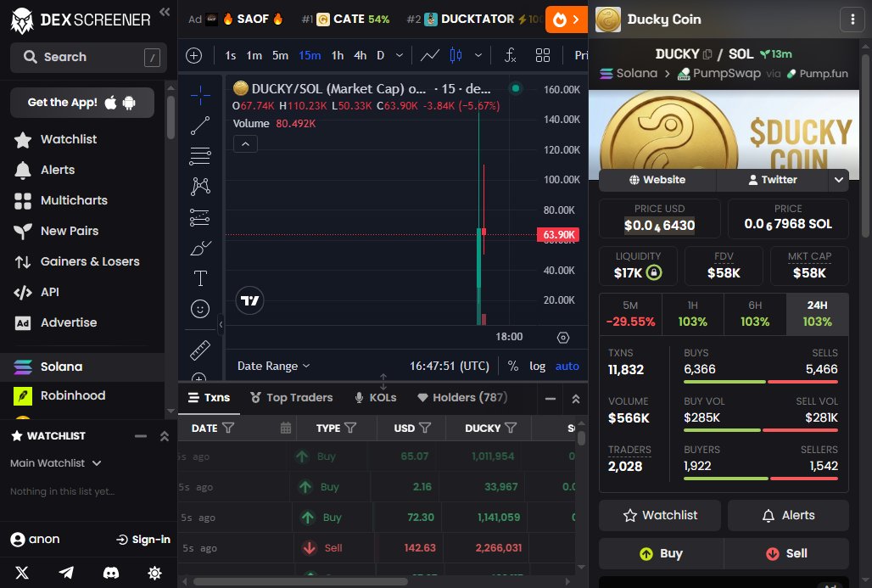Collapse the chart legend with caret button
This screenshot has height=588, width=872.
[x=245, y=144]
